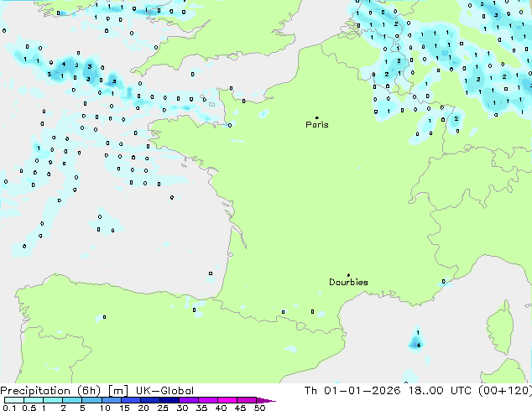This screenshot has width=532, height=411.
Task: Pick the 0.1–0.5 legend color swatch
Action: tap(14, 400)
